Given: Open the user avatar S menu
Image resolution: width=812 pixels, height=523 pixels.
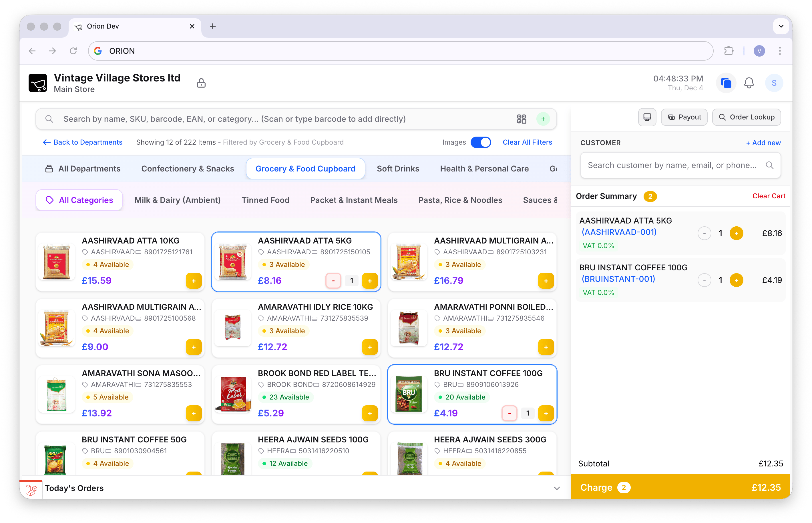Looking at the screenshot, I should pos(774,83).
